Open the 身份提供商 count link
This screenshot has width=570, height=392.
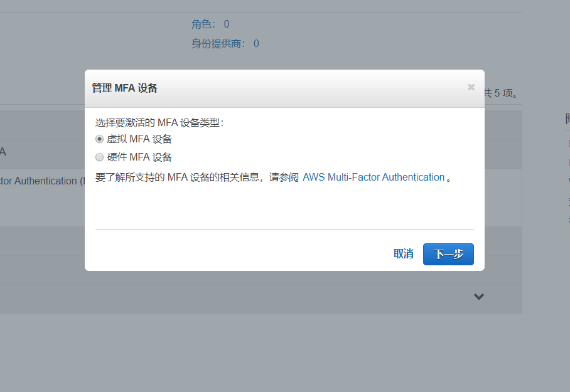click(x=256, y=44)
